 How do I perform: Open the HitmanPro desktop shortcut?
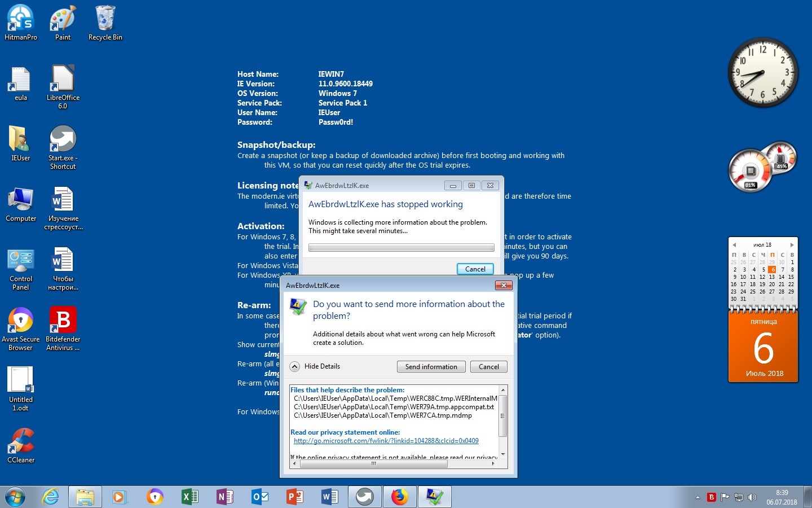[x=21, y=23]
